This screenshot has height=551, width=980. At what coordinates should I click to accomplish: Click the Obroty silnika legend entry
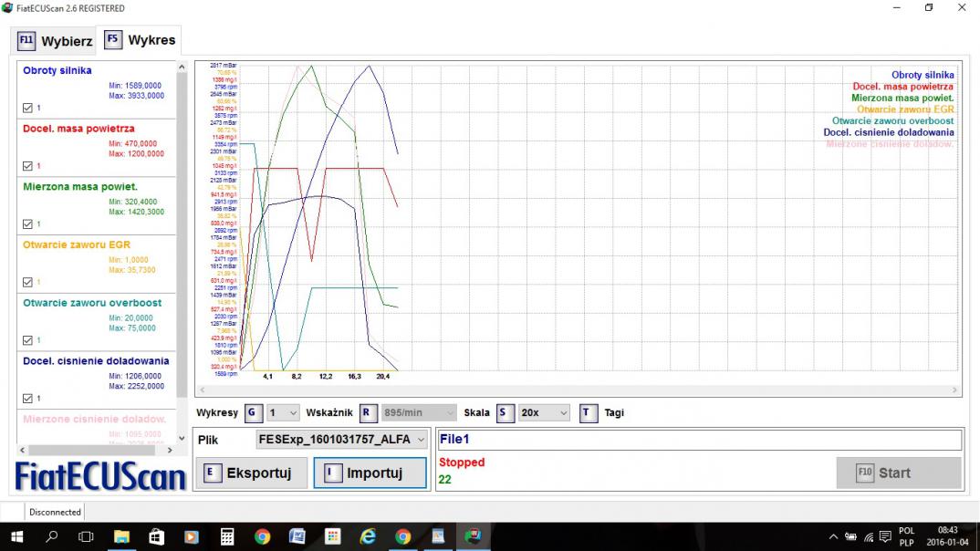click(923, 75)
